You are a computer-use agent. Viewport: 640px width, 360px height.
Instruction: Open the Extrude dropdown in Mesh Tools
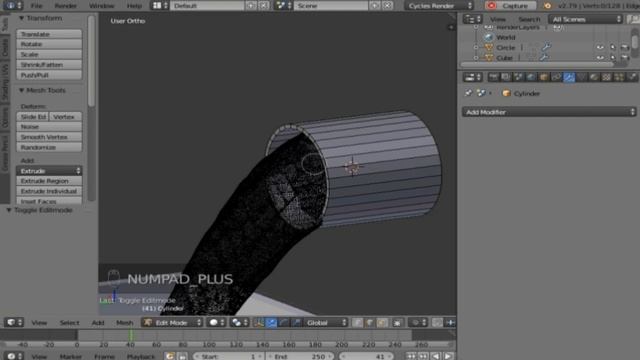49,171
